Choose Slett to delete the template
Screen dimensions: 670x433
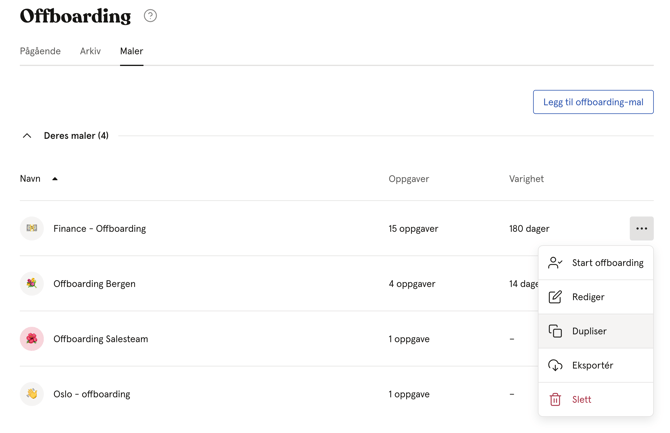596,399
